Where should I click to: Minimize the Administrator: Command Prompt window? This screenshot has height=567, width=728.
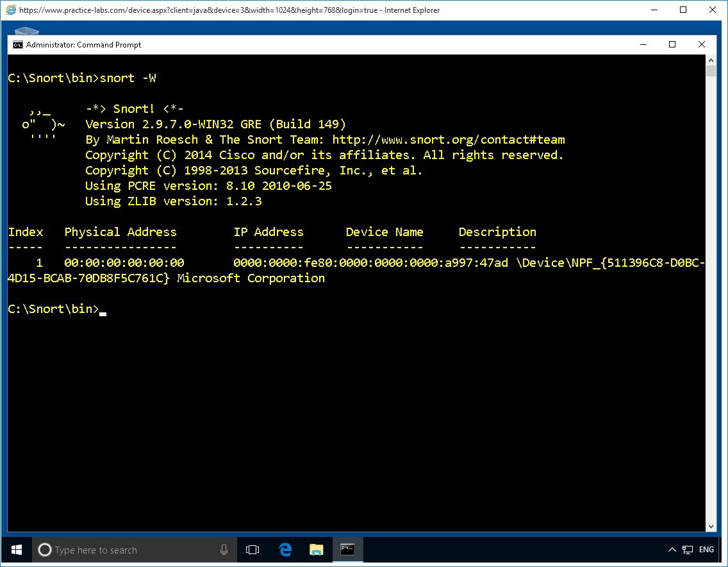(x=643, y=45)
